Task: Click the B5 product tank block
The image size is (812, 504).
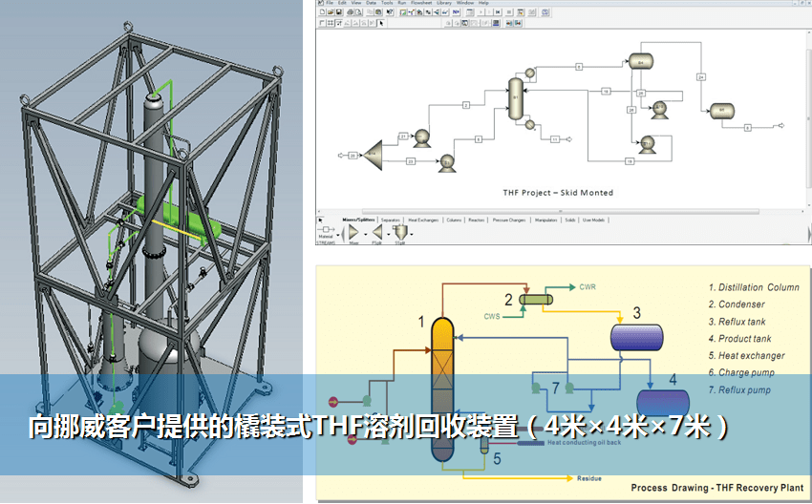Action: click(x=721, y=112)
